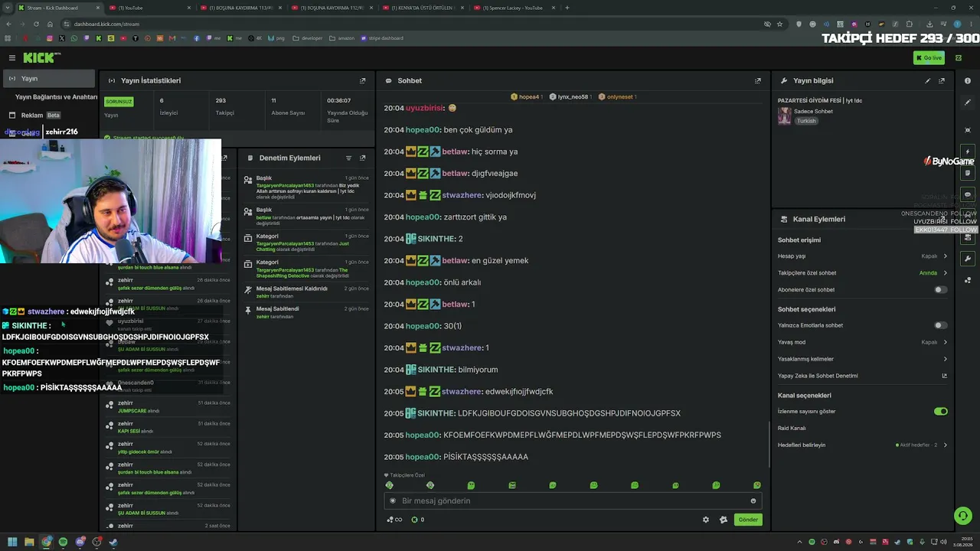This screenshot has width=980, height=551.
Task: Click Mesaj Sabitlemesi Kaldırıldı log entry
Action: click(306, 292)
